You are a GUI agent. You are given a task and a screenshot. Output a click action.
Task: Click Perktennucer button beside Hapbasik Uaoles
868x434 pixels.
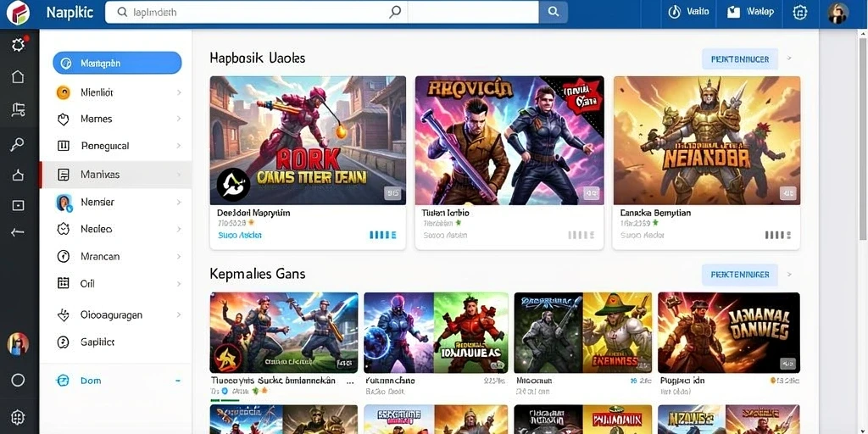[x=739, y=58]
